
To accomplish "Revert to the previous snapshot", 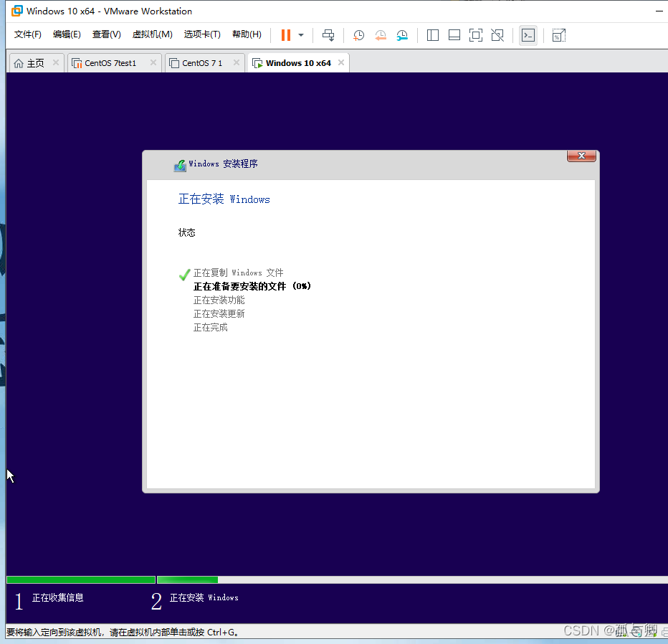I will pyautogui.click(x=381, y=35).
